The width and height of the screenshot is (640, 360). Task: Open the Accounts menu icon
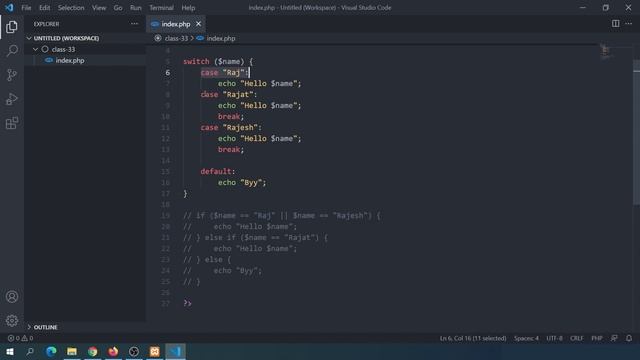click(12, 297)
